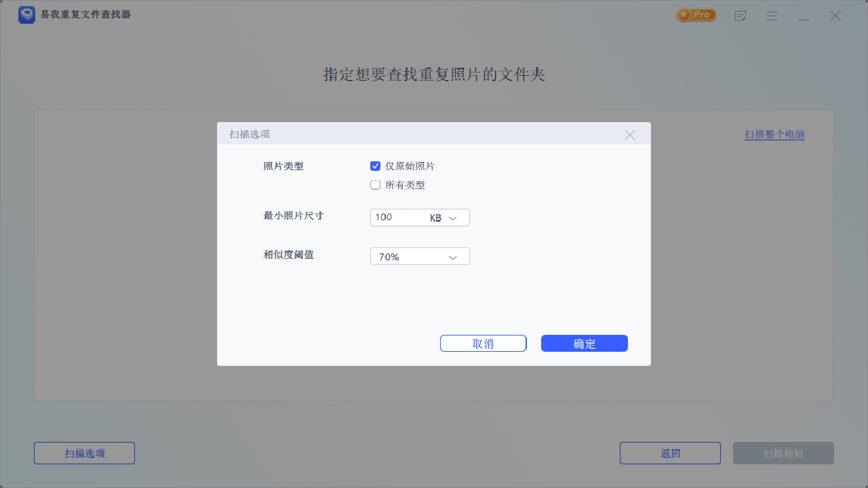This screenshot has height=488, width=868.
Task: Close the 扫描选项 dialog with X
Action: 629,134
